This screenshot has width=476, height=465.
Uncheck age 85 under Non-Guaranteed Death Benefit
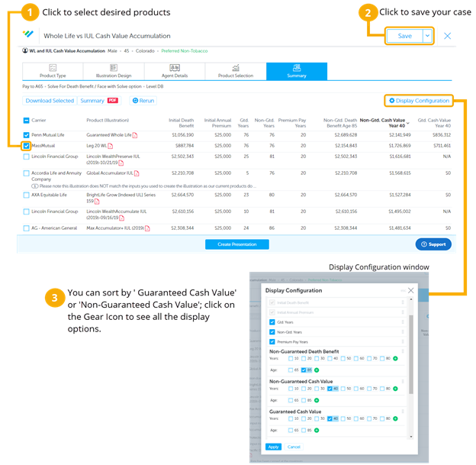[304, 370]
